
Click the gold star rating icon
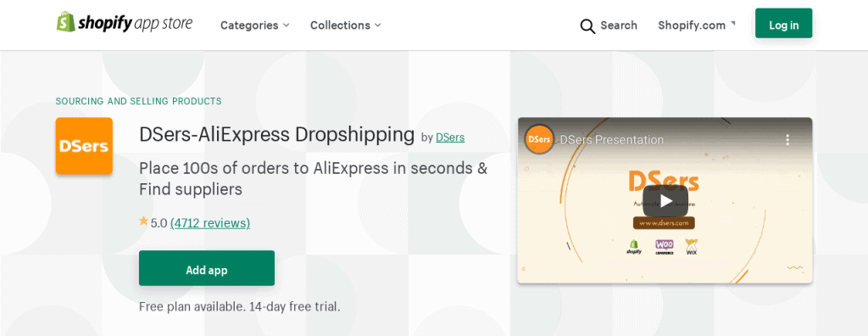(x=143, y=221)
